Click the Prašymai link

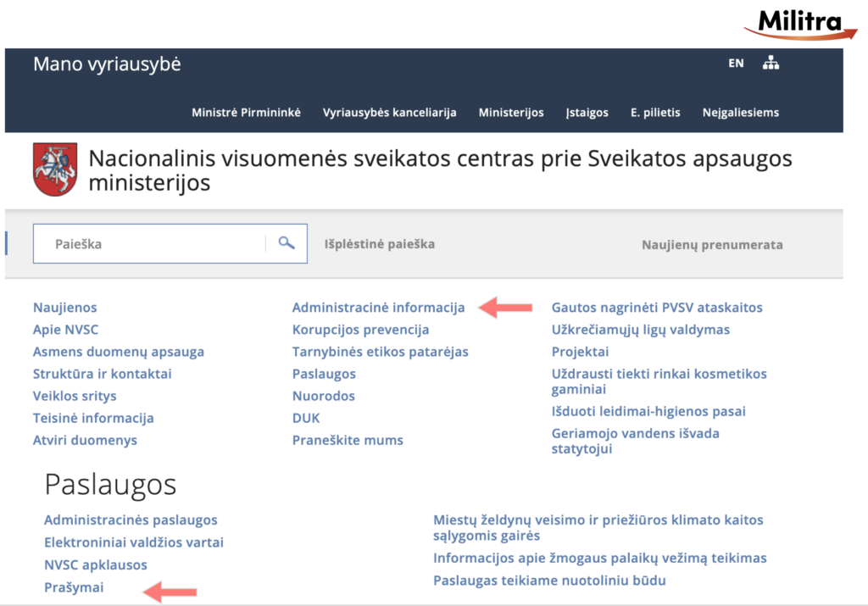point(74,587)
